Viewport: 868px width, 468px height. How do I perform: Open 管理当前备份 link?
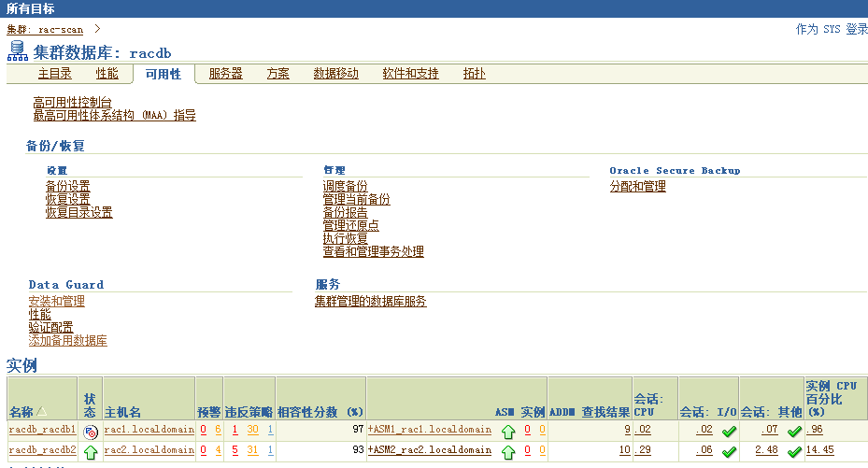coord(357,199)
